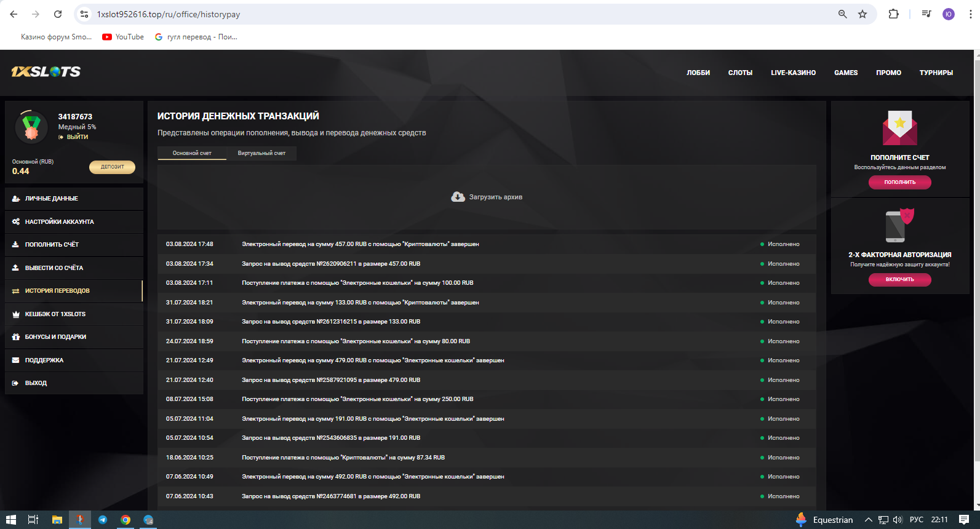Image resolution: width=980 pixels, height=529 pixels.
Task: Open ЛОББИ in the top navigation
Action: pyautogui.click(x=698, y=73)
